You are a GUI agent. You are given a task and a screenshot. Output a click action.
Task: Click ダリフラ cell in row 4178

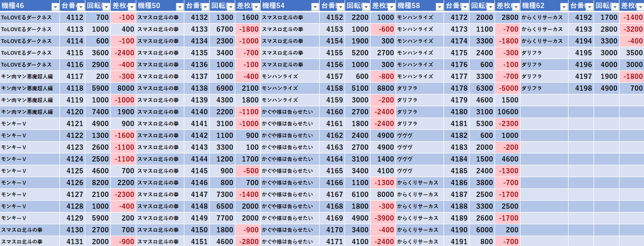[420, 88]
